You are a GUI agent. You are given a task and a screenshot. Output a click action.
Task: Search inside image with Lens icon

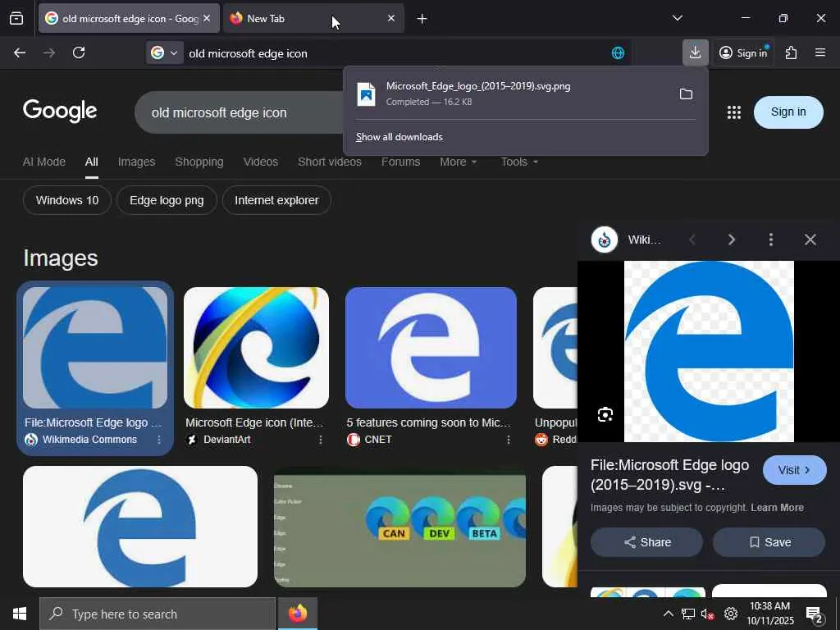coord(605,414)
